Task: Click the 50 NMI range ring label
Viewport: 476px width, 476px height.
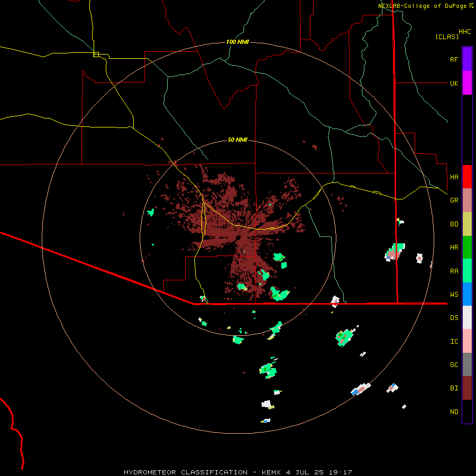Action: pyautogui.click(x=237, y=140)
